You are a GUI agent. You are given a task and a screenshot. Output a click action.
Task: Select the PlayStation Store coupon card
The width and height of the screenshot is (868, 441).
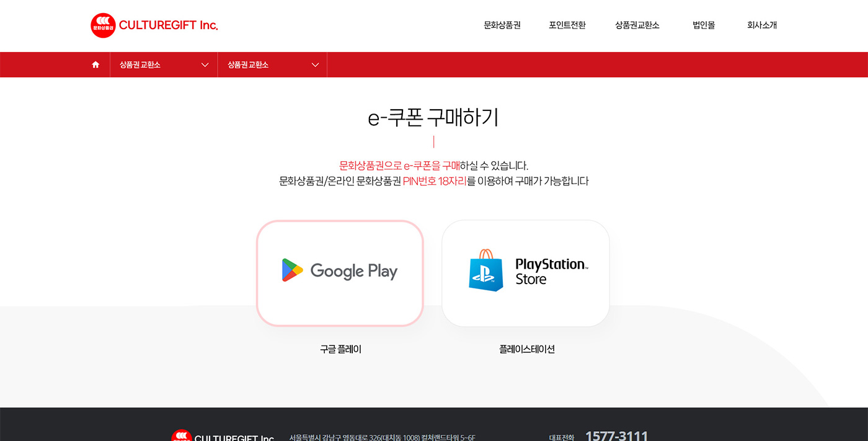[526, 273]
